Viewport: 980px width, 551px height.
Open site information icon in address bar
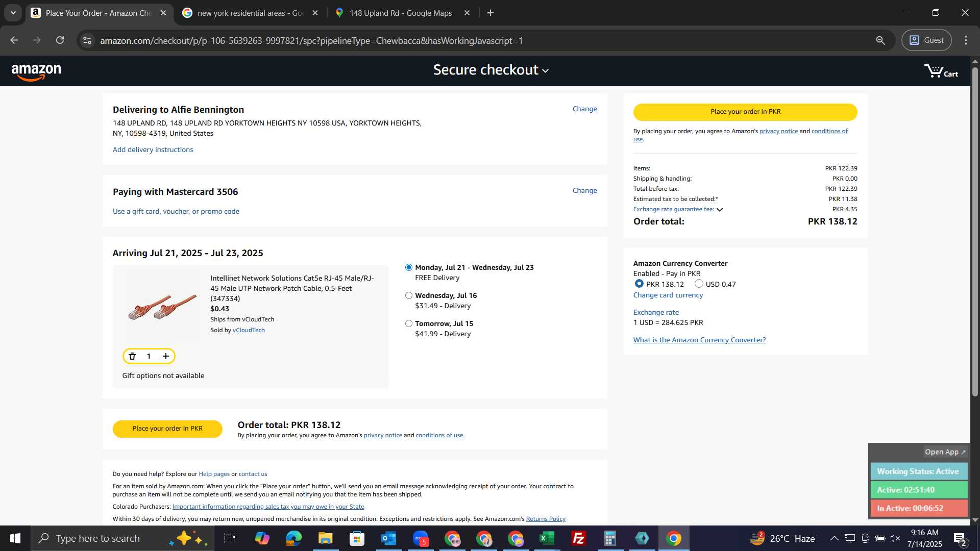[87, 40]
